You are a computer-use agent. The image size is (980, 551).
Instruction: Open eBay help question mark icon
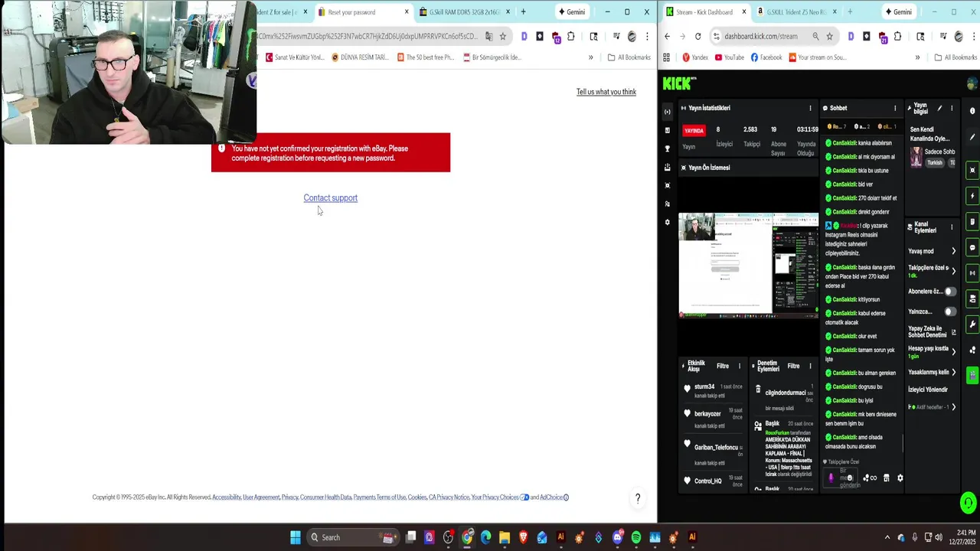pyautogui.click(x=638, y=498)
